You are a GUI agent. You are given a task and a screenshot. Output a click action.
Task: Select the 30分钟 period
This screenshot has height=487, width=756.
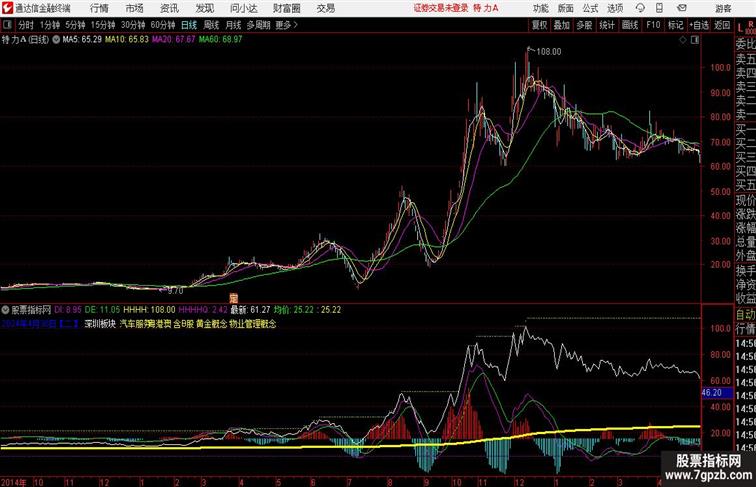133,25
